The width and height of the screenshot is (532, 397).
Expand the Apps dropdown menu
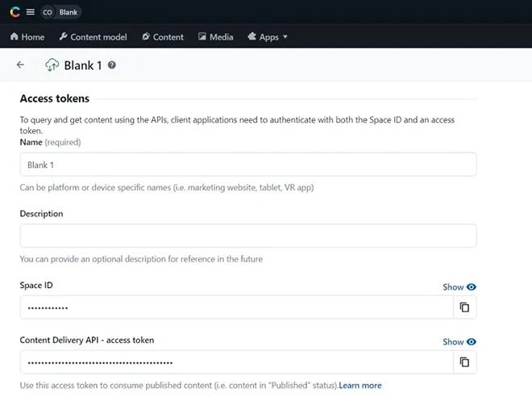tap(268, 37)
